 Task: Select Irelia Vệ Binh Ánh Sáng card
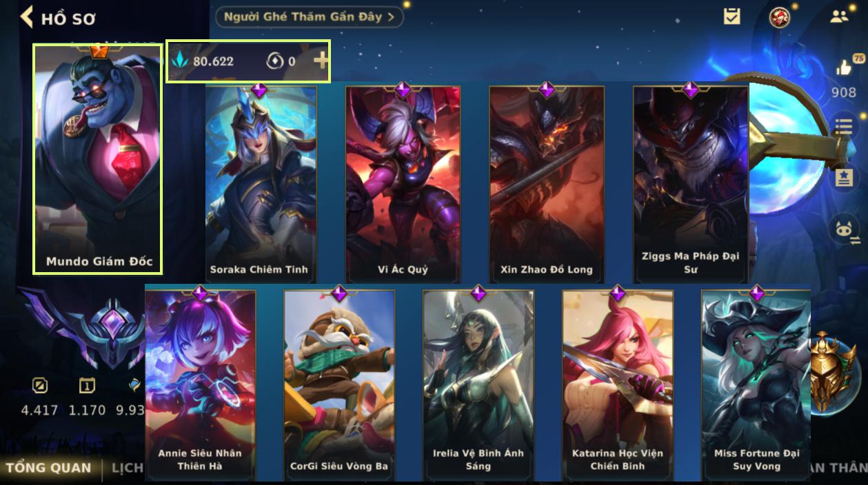[478, 385]
